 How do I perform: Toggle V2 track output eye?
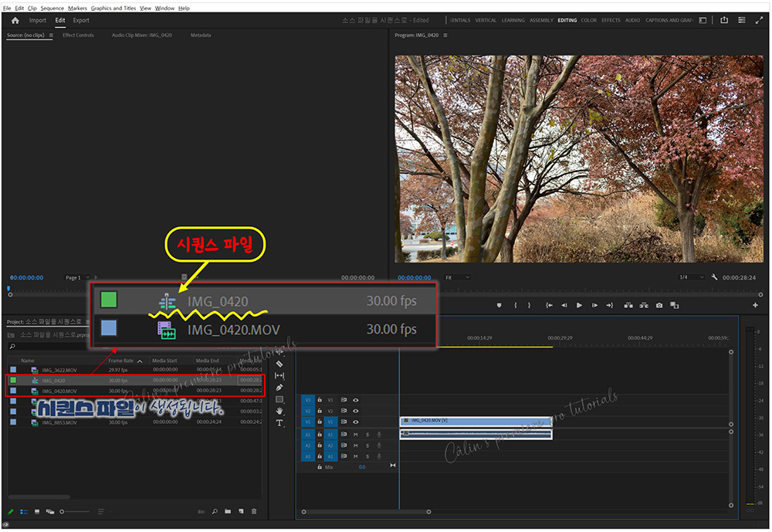[355, 411]
